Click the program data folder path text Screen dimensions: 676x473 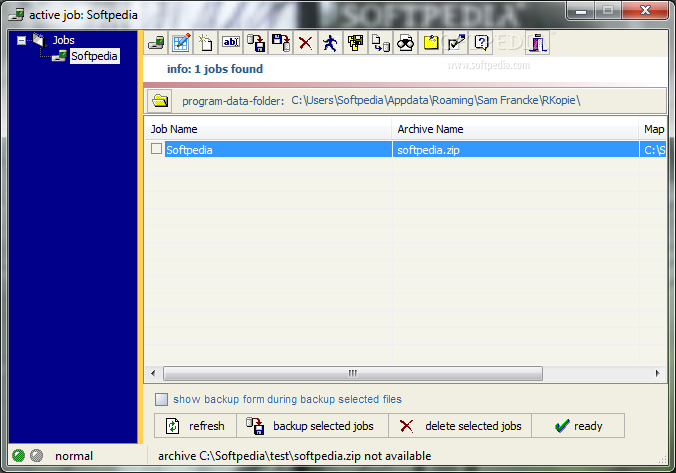pyautogui.click(x=435, y=100)
